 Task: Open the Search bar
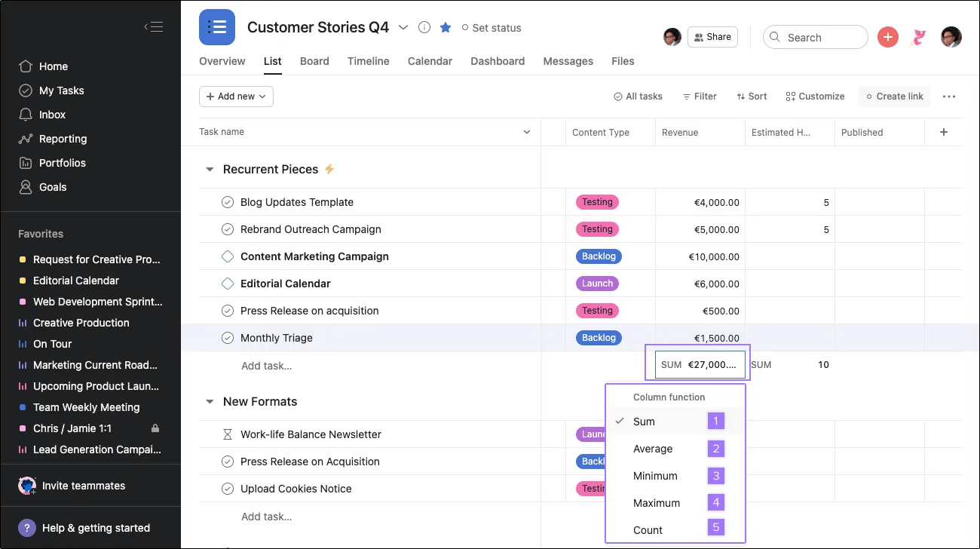(815, 36)
